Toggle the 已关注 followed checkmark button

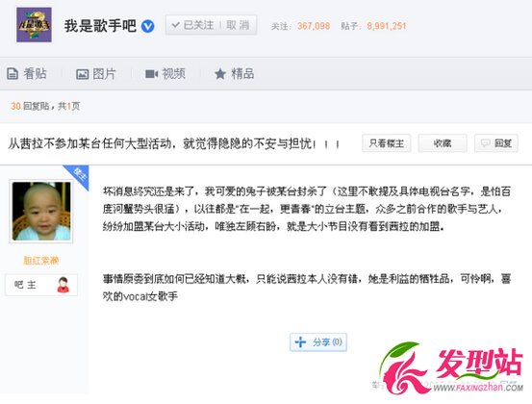[x=192, y=25]
